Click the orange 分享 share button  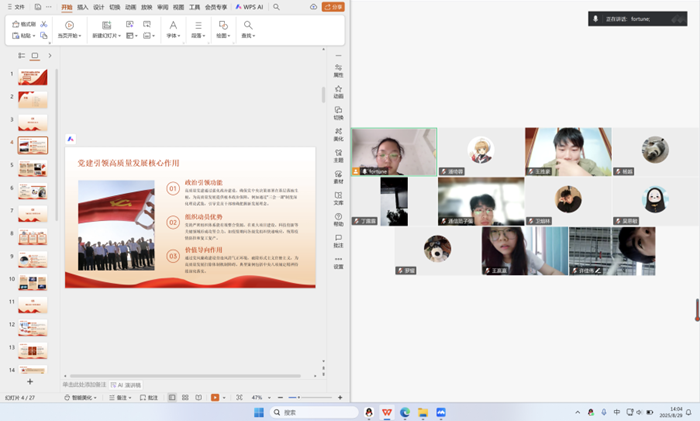click(x=333, y=7)
